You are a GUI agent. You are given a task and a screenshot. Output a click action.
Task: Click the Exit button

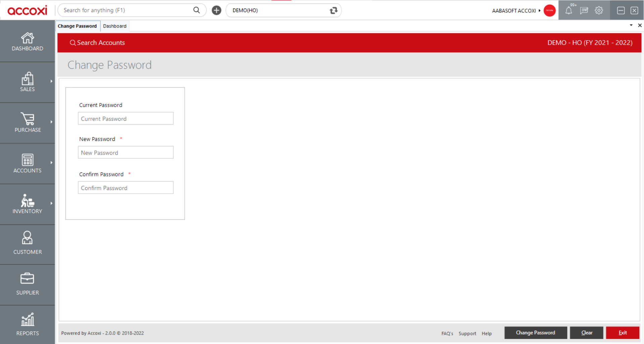tap(623, 333)
